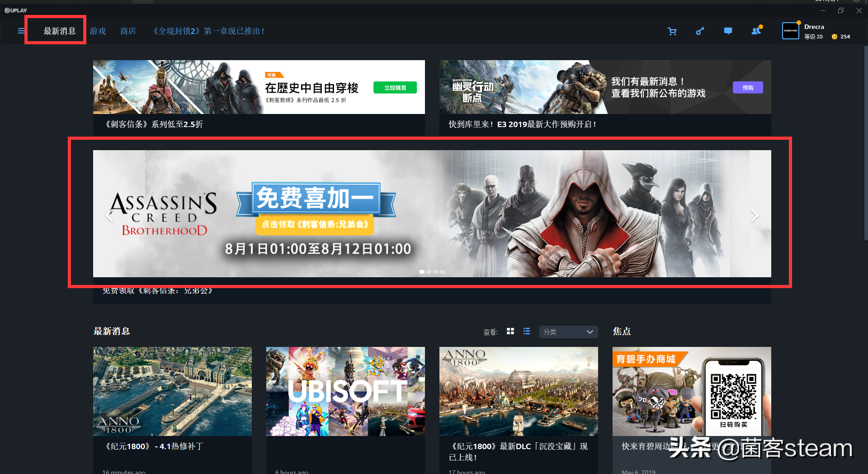Viewport: 868px width, 474px height.
Task: Restore the Uplay window size
Action: [x=841, y=10]
